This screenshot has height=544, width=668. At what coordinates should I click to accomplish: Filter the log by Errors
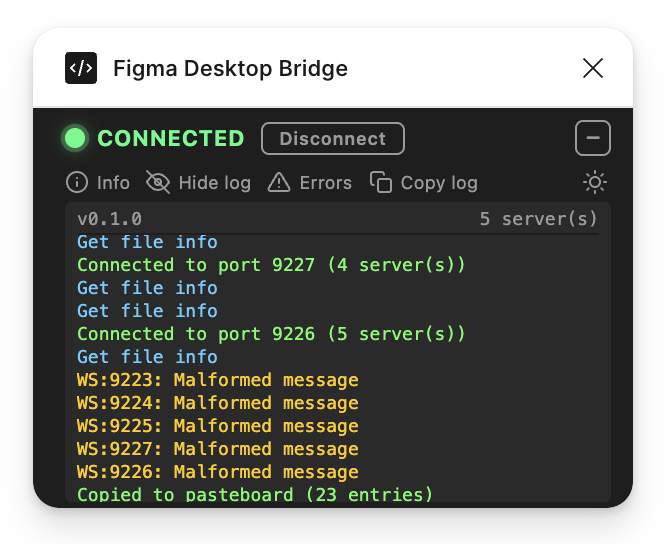coord(325,183)
